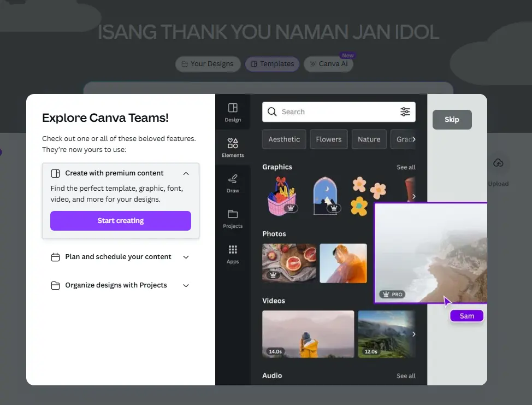Click the Photos section heading
The image size is (532, 405).
pos(274,234)
